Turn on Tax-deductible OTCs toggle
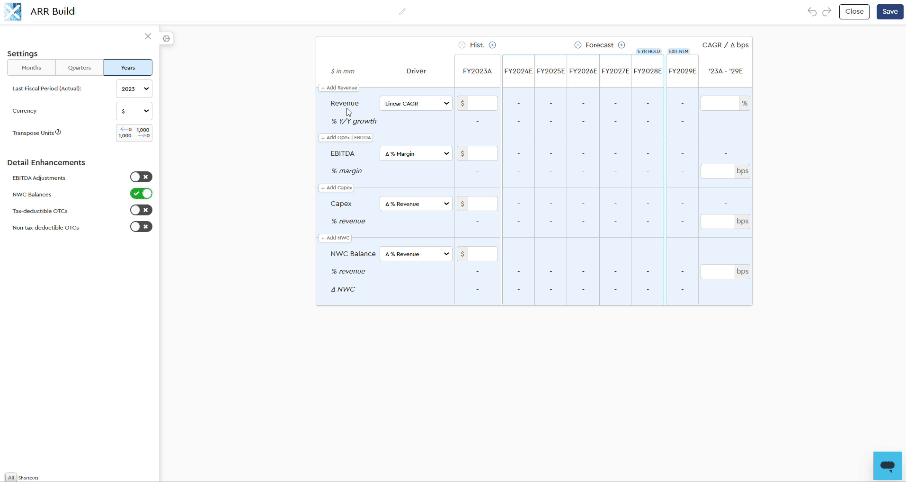906x482 pixels. [141, 210]
